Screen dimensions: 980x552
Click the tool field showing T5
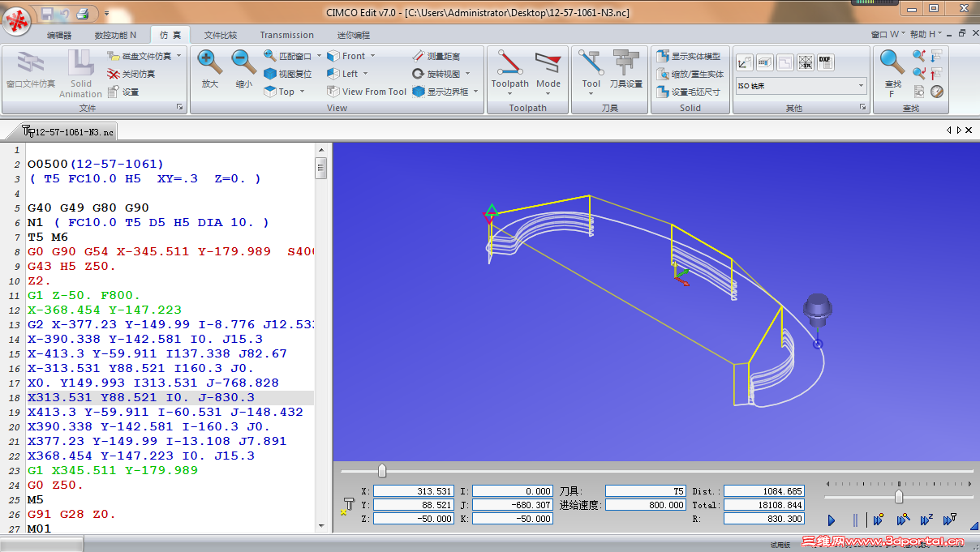[x=646, y=491]
